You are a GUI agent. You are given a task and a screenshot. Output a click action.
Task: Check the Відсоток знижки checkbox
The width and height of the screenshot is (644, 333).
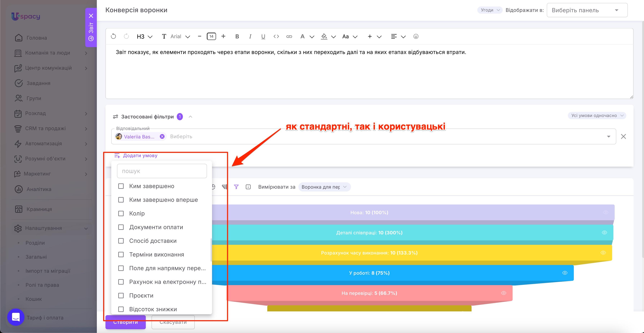tap(121, 309)
